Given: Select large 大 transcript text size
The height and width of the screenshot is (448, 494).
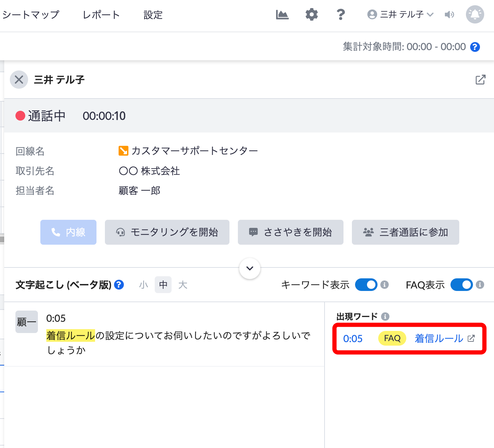Looking at the screenshot, I should tap(183, 285).
